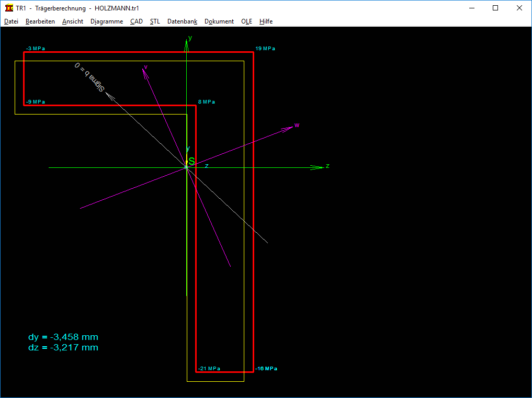Maximize the TR1 window
This screenshot has width=532, height=398.
(495, 8)
